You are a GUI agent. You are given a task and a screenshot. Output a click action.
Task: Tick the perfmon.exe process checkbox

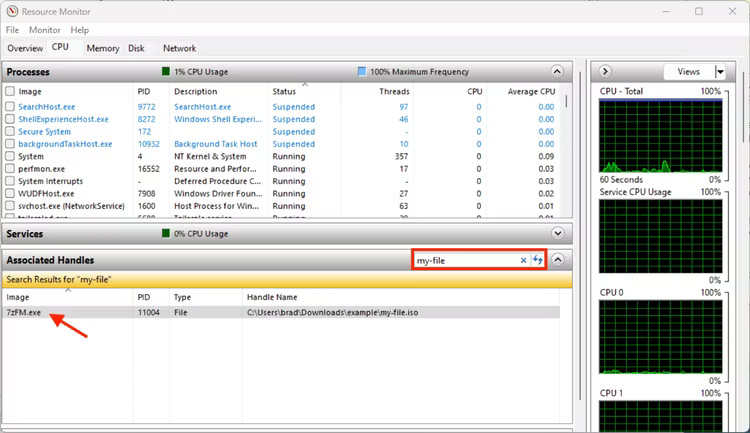(10, 169)
